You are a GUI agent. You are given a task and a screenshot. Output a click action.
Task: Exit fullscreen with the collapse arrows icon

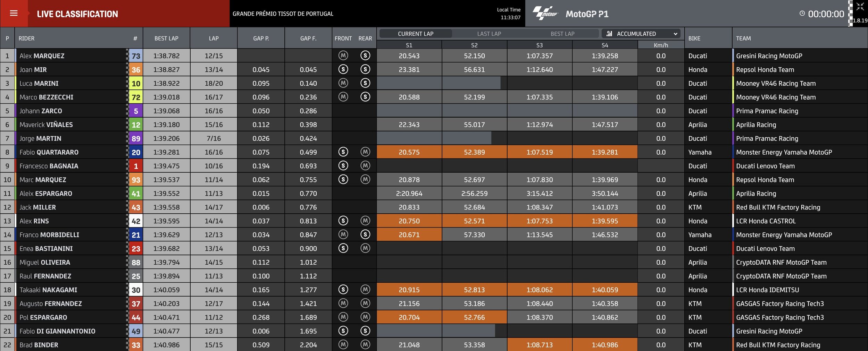pos(860,6)
